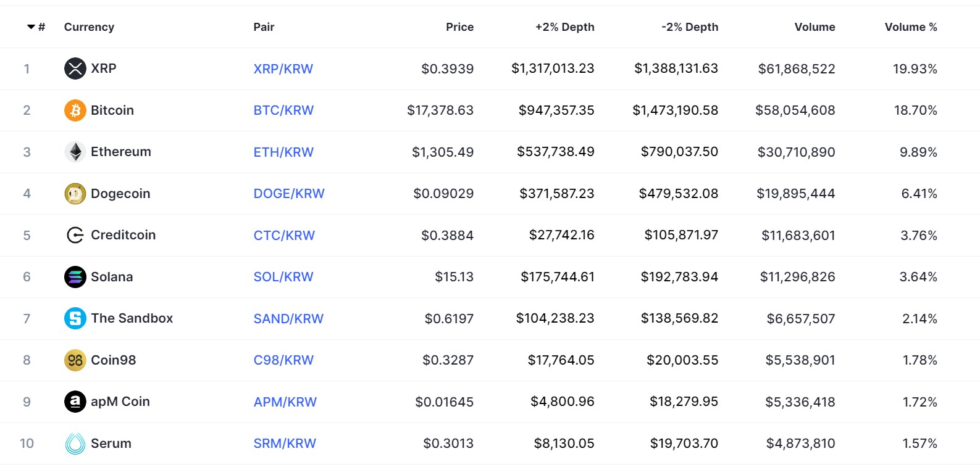Screen dimensions: 980x467
Task: Sort by the +2% Depth header
Action: (x=564, y=27)
